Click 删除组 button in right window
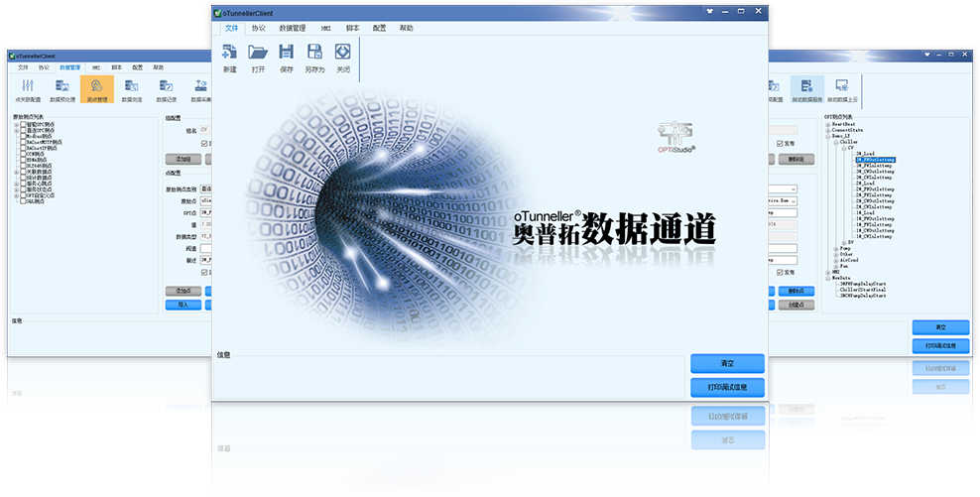The height and width of the screenshot is (497, 980). click(796, 160)
